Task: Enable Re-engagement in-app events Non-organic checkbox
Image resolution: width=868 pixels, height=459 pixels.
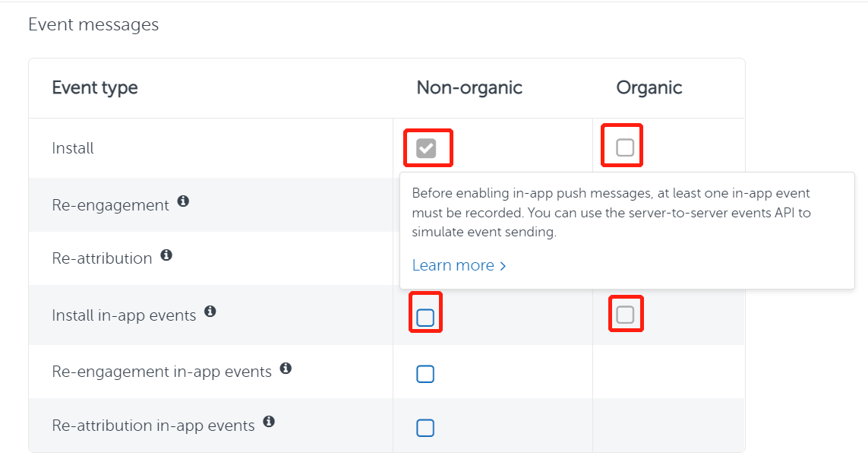Action: click(425, 373)
